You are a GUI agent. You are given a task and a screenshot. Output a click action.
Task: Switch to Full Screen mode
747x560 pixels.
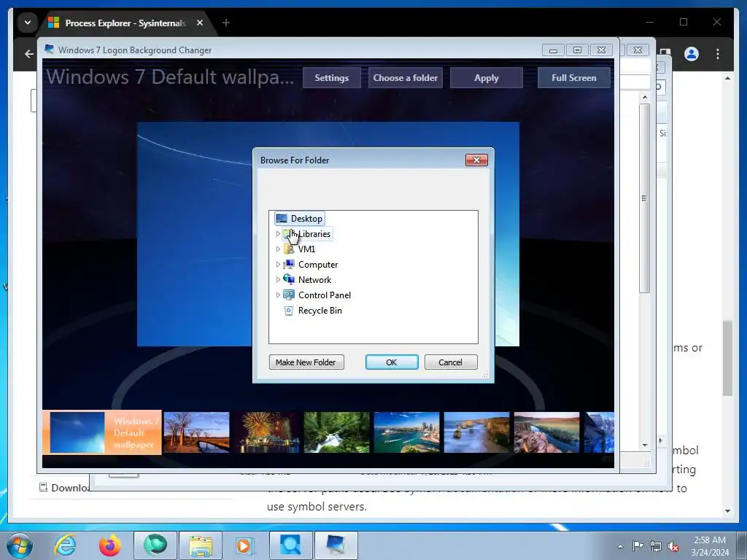point(573,77)
